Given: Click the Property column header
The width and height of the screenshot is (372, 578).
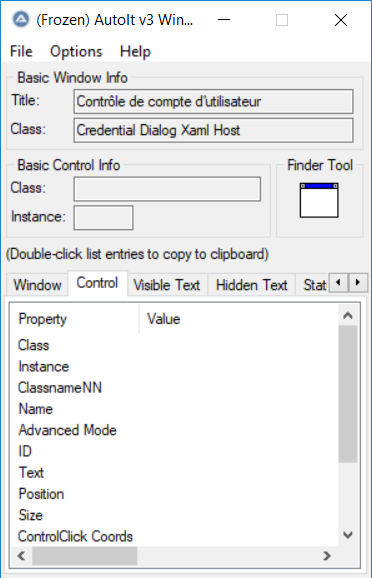Looking at the screenshot, I should [75, 319].
